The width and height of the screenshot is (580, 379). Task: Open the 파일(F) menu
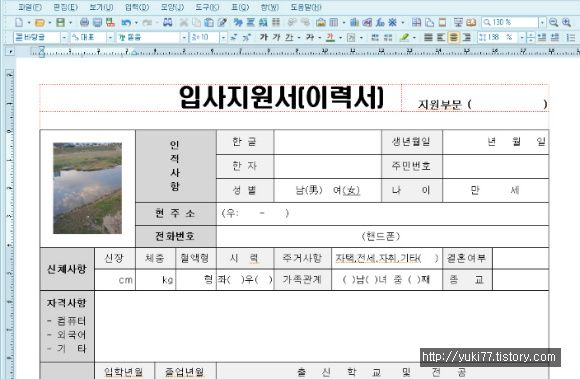pos(30,7)
